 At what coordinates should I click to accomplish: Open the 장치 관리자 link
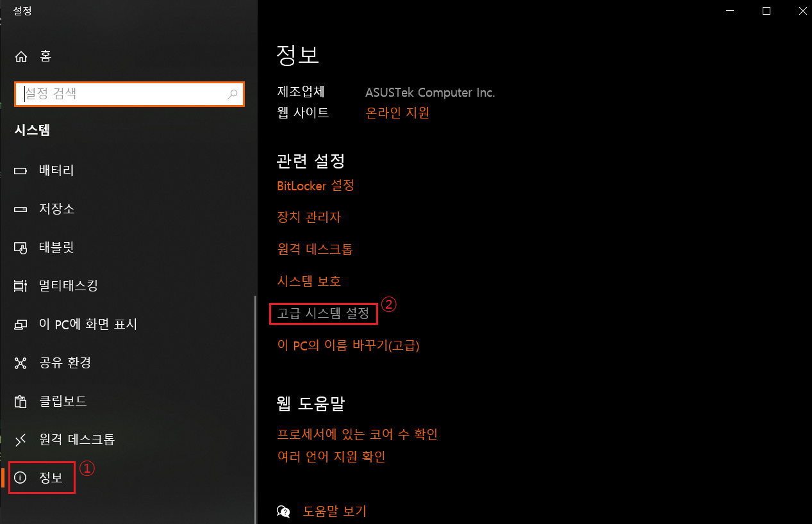(309, 218)
